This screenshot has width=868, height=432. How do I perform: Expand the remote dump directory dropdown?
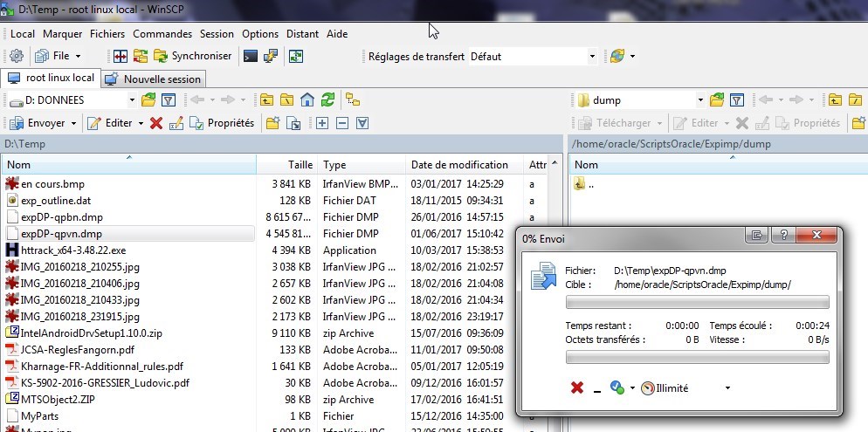tap(698, 99)
